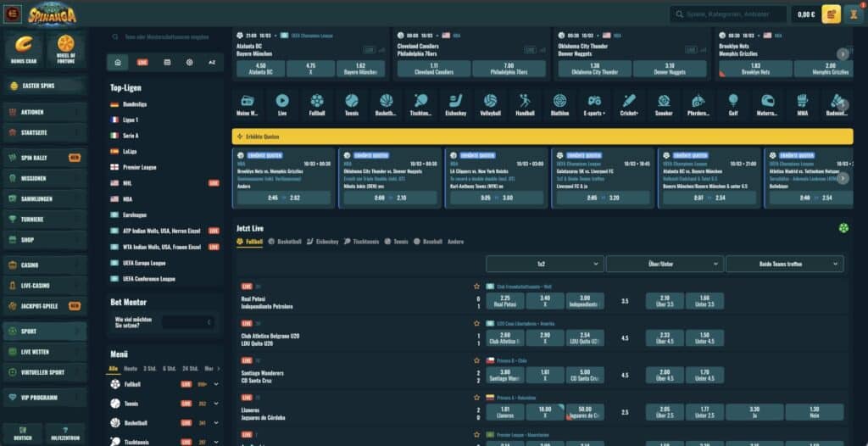The width and height of the screenshot is (868, 446).
Task: Select the Fußball category icon in sports row
Action: pos(317,104)
